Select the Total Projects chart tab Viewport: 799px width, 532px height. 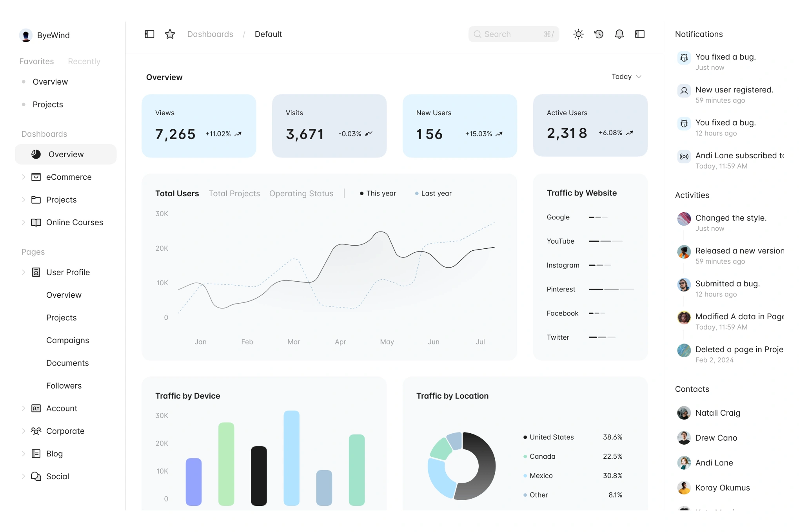[x=234, y=194]
